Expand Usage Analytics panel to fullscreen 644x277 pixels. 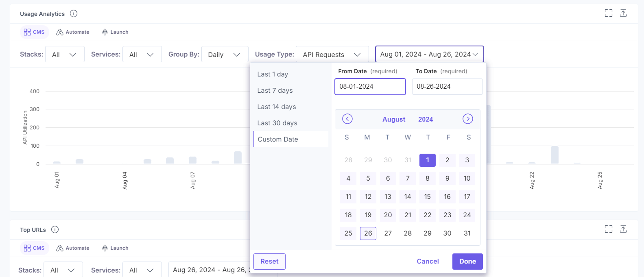tap(608, 13)
